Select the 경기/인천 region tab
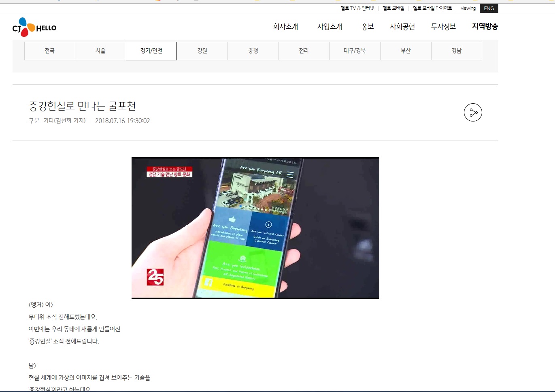Screen dimensions: 555x392 [x=151, y=51]
